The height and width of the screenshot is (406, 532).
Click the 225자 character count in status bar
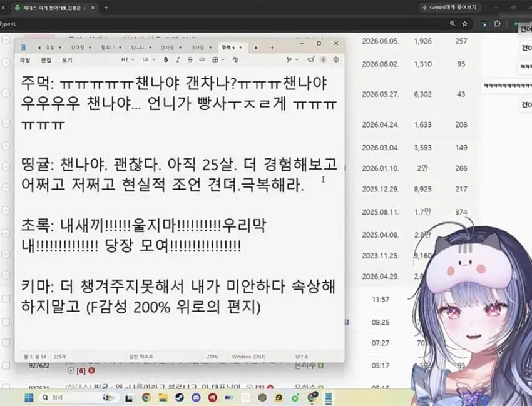pos(59,357)
